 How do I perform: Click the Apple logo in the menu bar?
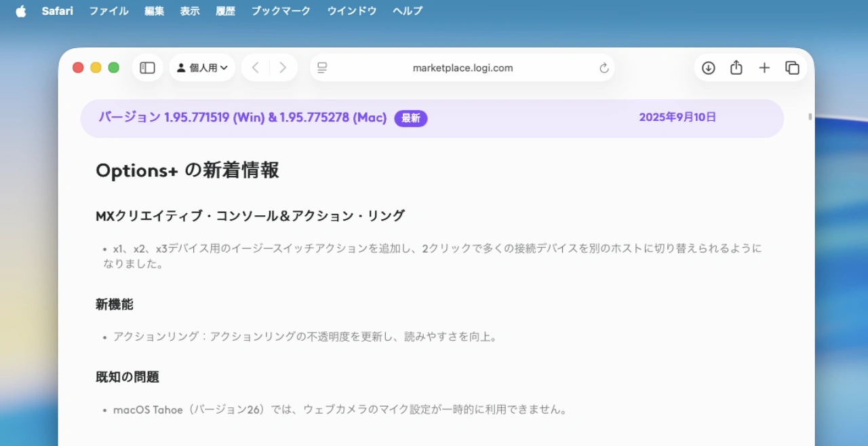[x=20, y=10]
